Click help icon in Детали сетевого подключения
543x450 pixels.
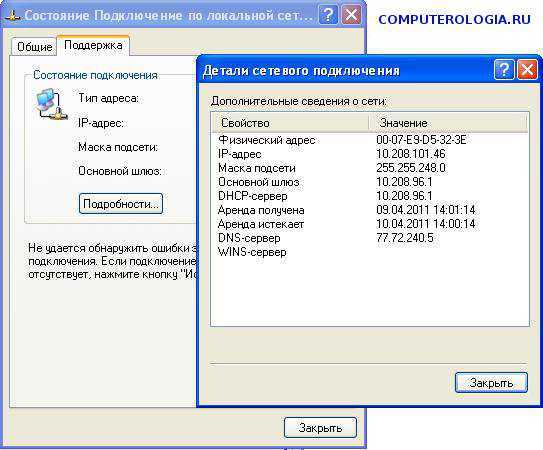click(504, 70)
